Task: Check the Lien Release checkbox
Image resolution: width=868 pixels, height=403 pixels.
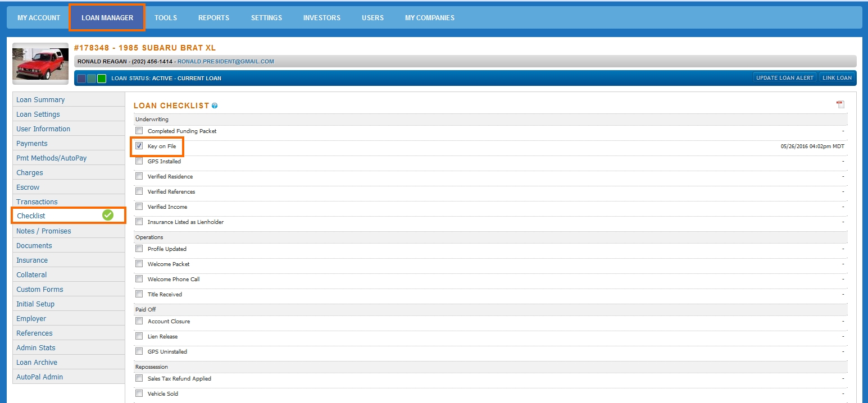Action: [x=139, y=336]
